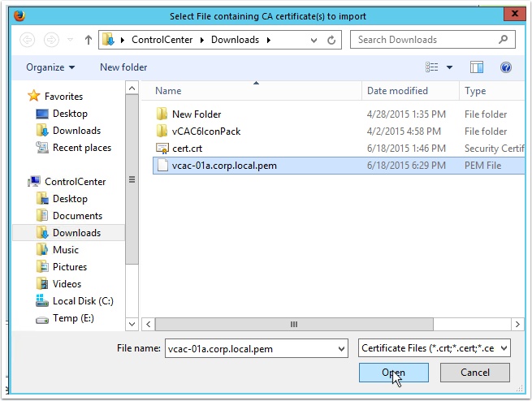Click Downloads in the address path
Viewport: 532px width, 401px height.
click(235, 40)
